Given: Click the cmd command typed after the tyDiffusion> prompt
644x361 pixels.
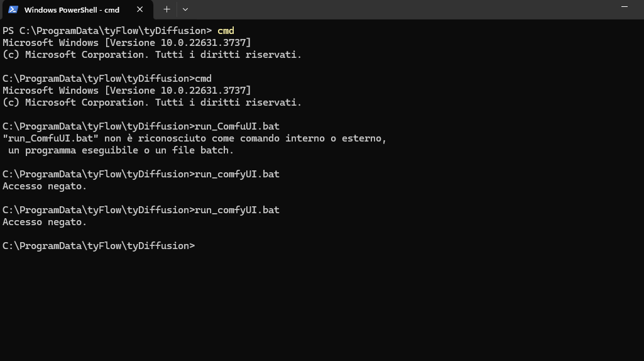Looking at the screenshot, I should 203,79.
